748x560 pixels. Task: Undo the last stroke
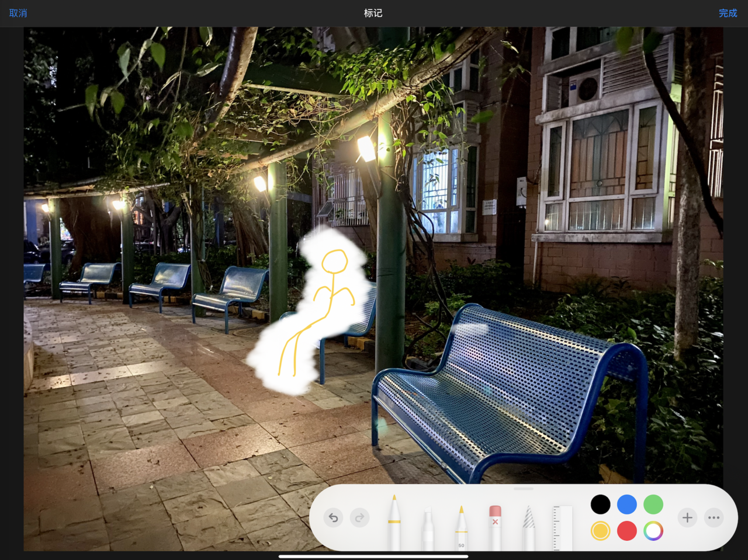[334, 517]
